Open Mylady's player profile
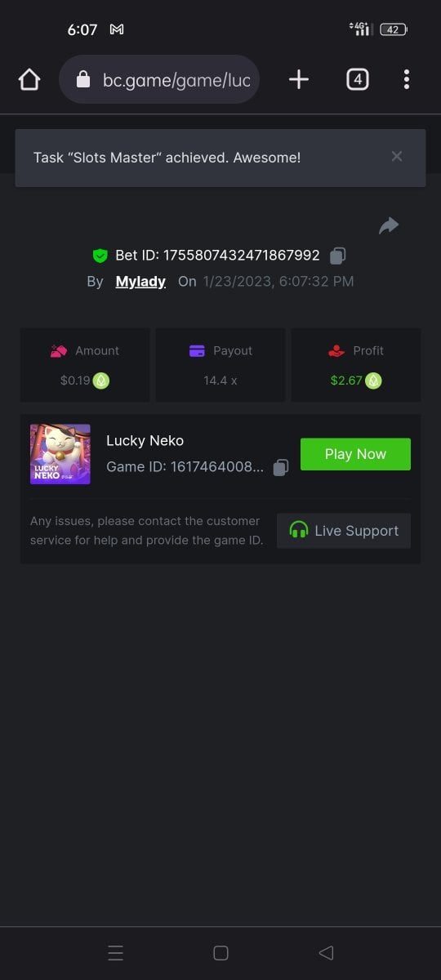Image resolution: width=441 pixels, height=980 pixels. coord(140,282)
